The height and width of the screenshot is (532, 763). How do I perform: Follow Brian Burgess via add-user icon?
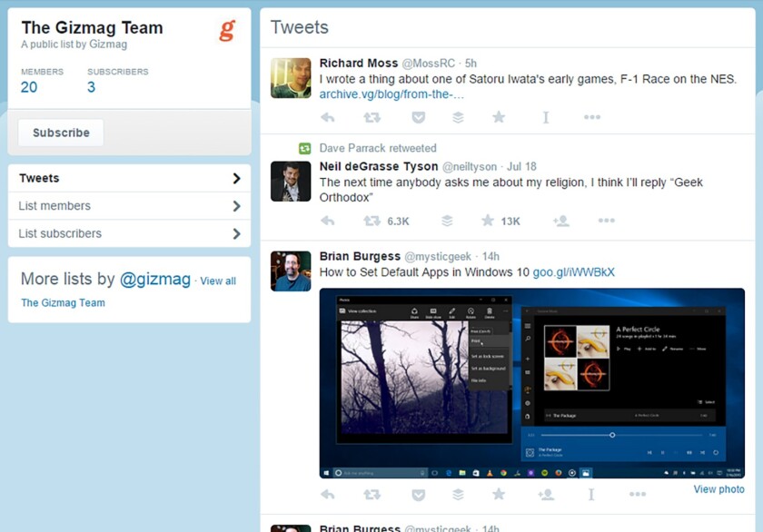point(546,495)
